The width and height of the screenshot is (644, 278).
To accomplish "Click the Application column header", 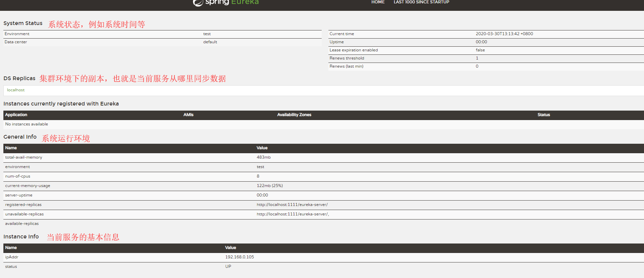I will pyautogui.click(x=16, y=115).
